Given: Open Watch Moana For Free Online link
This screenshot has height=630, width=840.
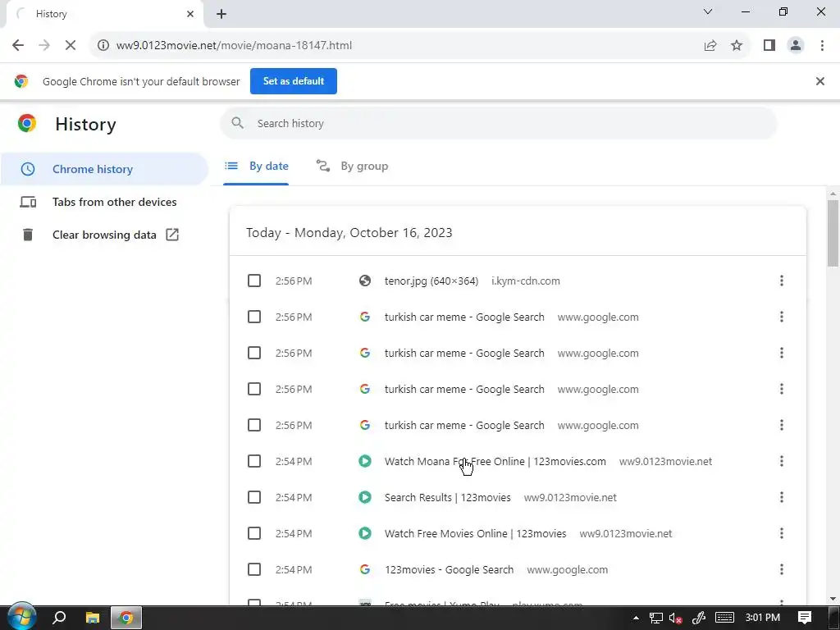Looking at the screenshot, I should tap(495, 461).
